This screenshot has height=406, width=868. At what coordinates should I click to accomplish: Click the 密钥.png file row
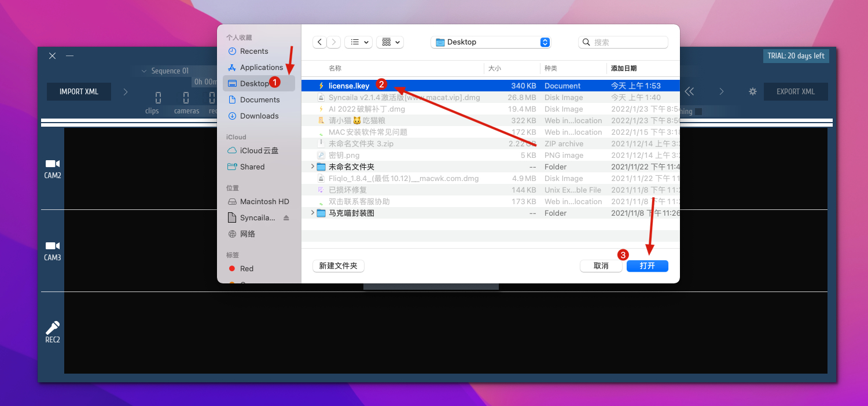tap(491, 155)
